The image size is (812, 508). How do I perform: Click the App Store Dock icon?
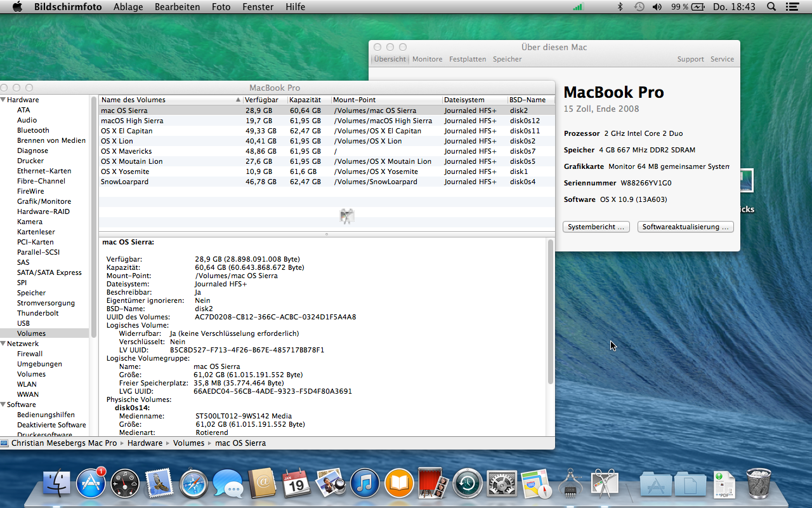(x=91, y=484)
